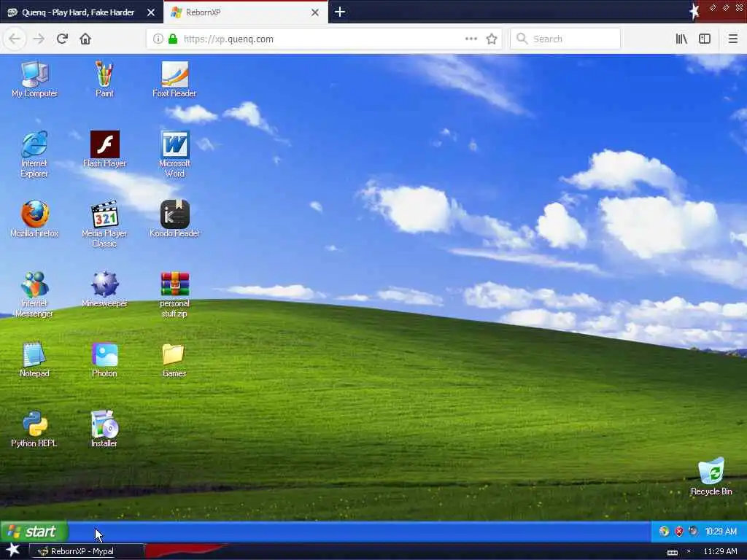This screenshot has height=560, width=747.
Task: Click the browser Back arrow
Action: 15,39
